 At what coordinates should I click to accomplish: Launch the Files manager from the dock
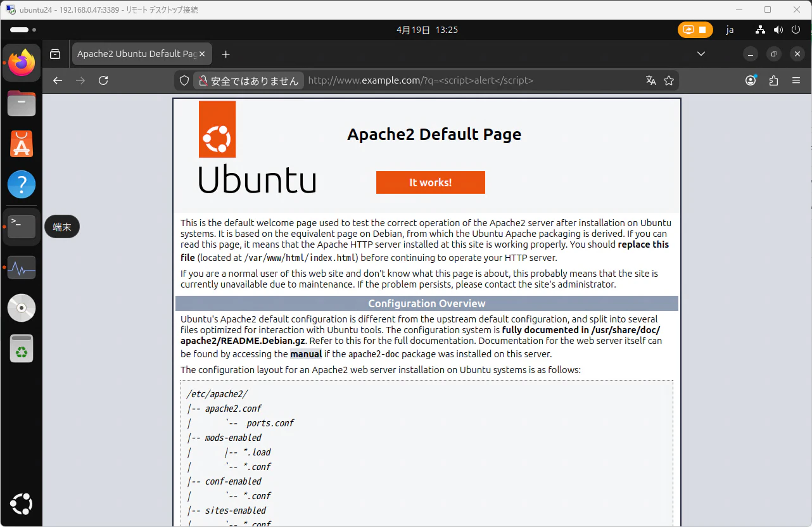click(x=22, y=103)
